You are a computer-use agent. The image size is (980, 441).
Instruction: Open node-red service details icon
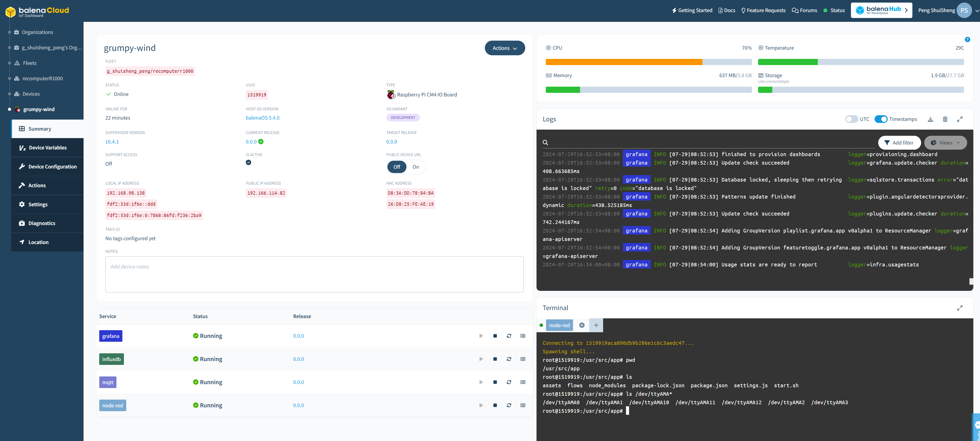coord(523,406)
